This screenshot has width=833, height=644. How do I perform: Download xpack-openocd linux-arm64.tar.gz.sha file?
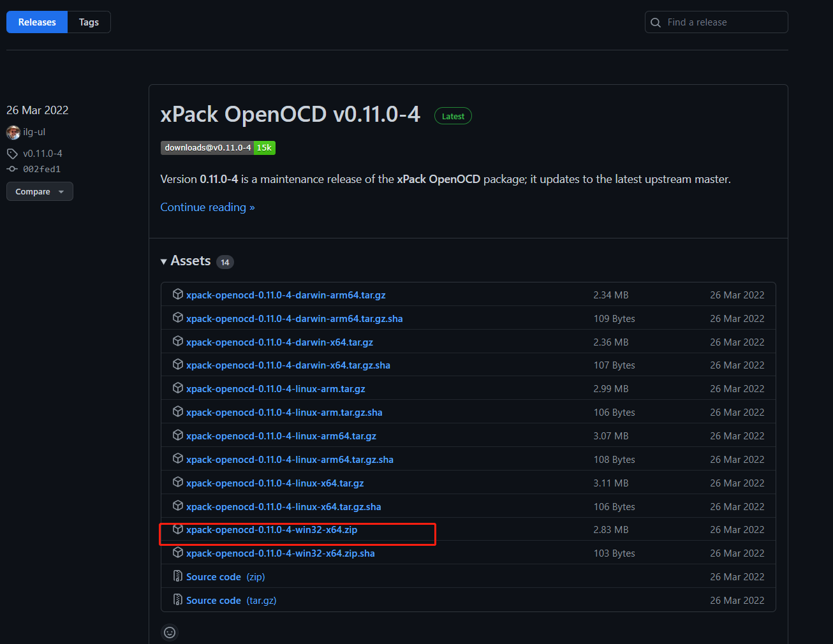coord(290,460)
